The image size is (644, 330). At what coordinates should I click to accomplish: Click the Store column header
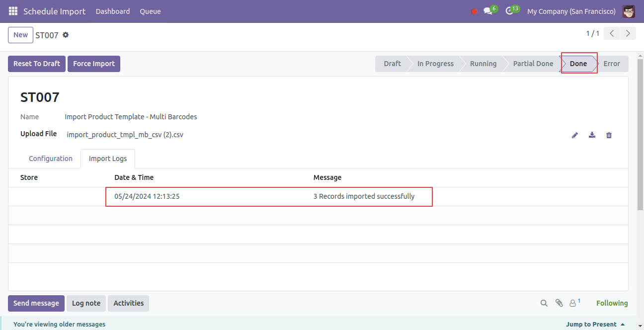[29, 177]
